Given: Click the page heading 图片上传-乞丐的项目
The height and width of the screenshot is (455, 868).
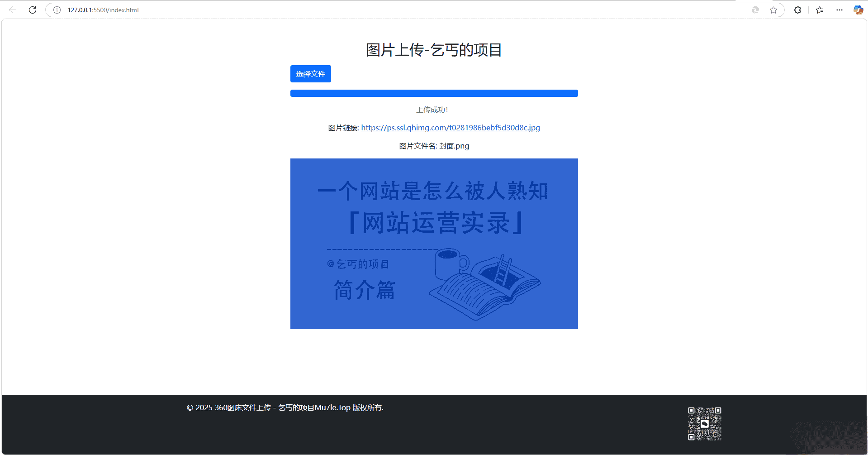Looking at the screenshot, I should pyautogui.click(x=434, y=50).
